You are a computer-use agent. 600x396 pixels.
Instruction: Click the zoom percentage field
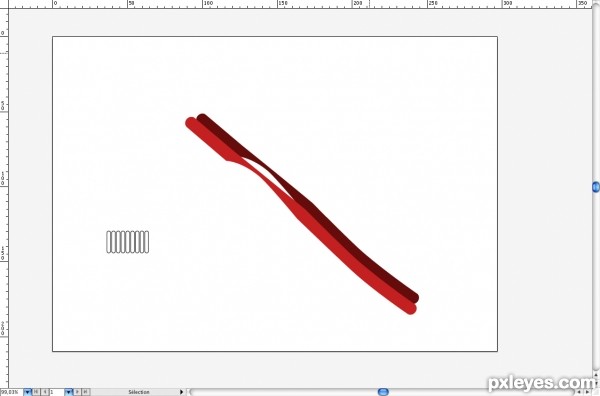pos(12,392)
